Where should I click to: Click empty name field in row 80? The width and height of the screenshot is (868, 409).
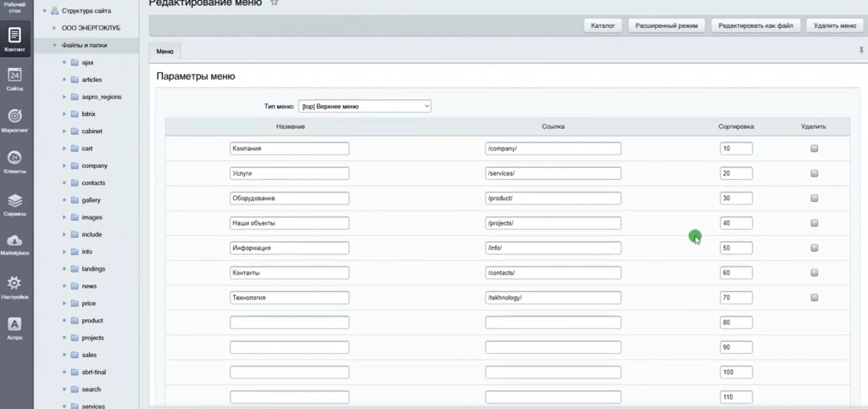click(290, 322)
